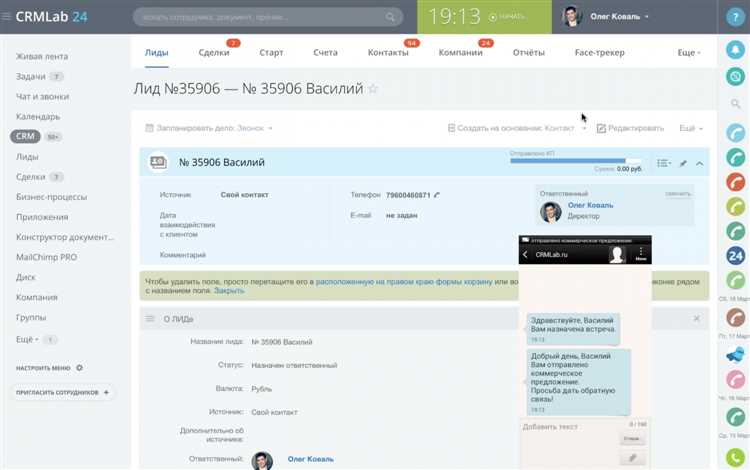The height and width of the screenshot is (470, 750).
Task: Open the Контакты tab
Action: 388,53
